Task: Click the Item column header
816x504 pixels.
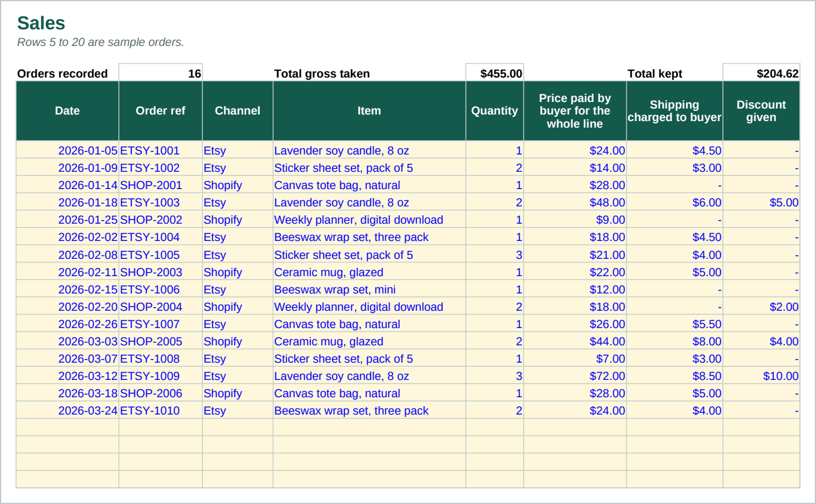Action: click(369, 111)
